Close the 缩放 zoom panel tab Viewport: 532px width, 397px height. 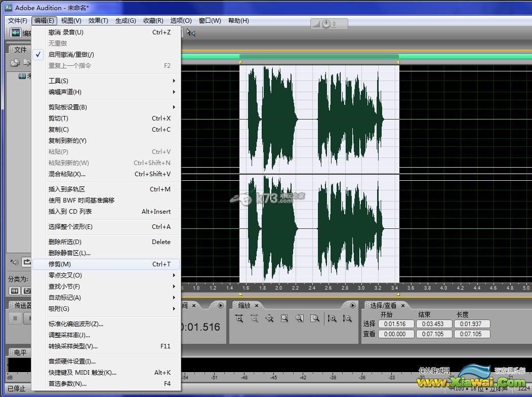[257, 305]
